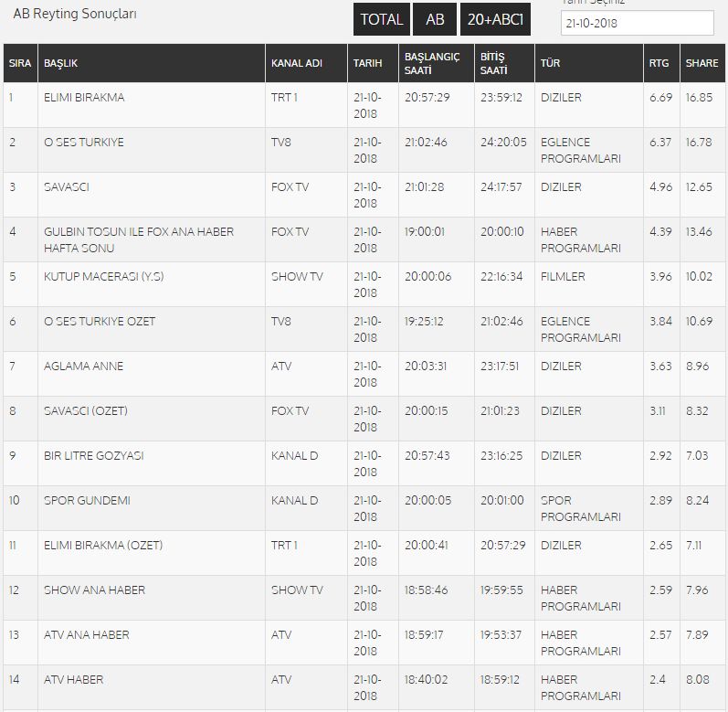Click RTG value 3.63
The width and height of the screenshot is (728, 712).
tap(660, 366)
